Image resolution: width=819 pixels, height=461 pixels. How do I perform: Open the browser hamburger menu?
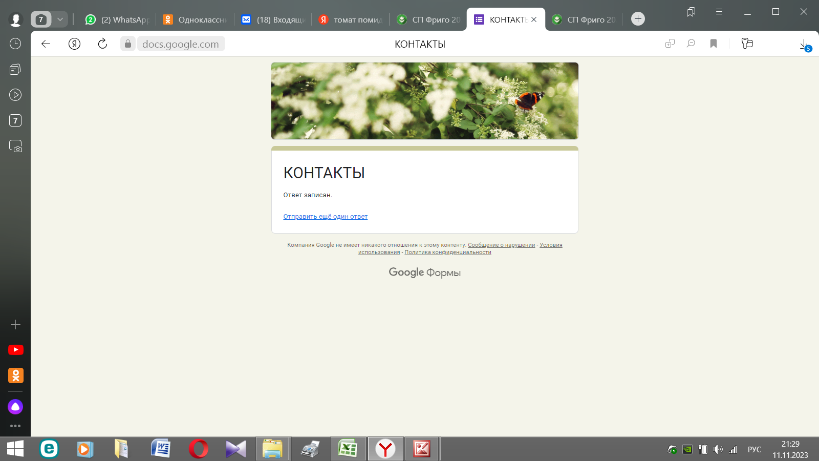point(719,11)
